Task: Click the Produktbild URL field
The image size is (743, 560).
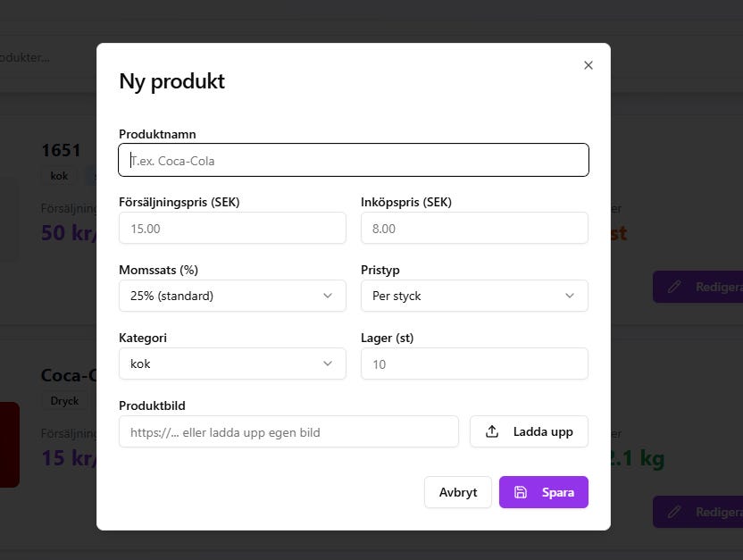Action: pyautogui.click(x=288, y=431)
